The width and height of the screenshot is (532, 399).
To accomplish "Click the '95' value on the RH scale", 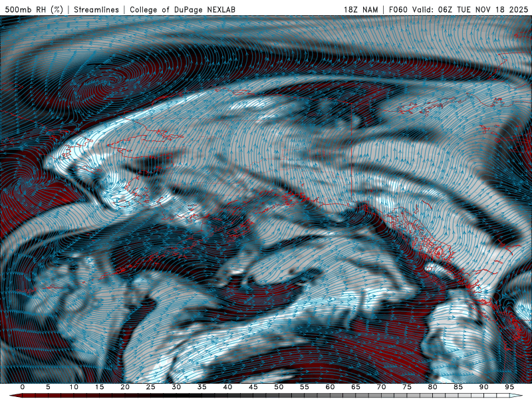I will coord(509,387).
